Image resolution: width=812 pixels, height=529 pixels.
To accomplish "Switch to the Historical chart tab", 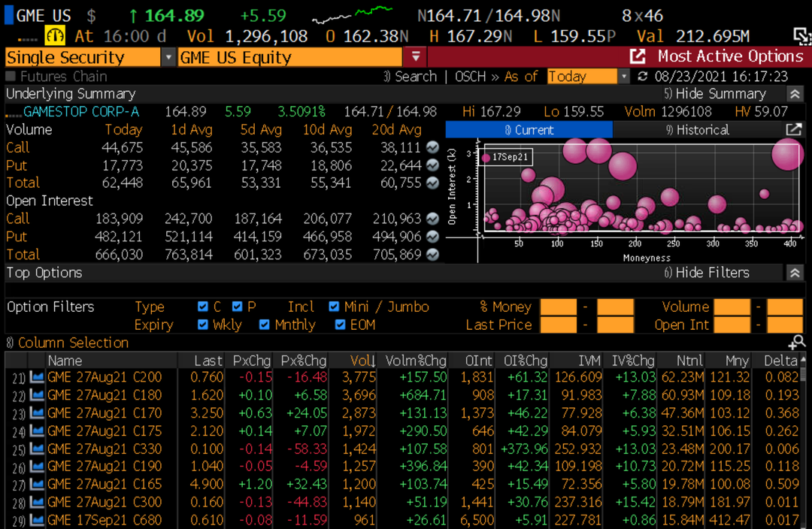I will (697, 129).
